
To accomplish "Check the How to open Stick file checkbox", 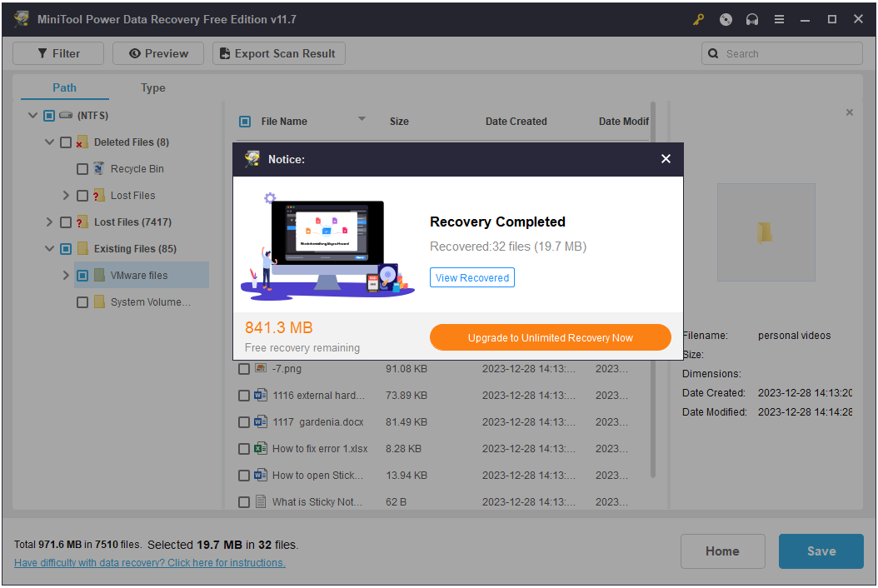I will click(243, 476).
